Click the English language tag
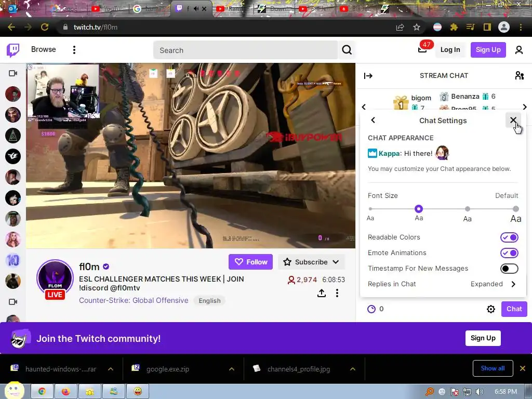Viewport: 532px width, 399px height. coord(209,301)
